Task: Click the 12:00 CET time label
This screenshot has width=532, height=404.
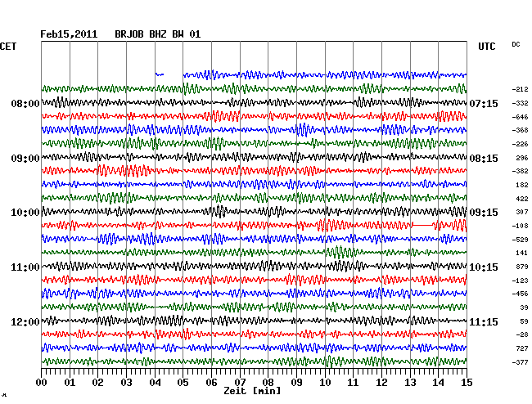Action: coord(25,321)
